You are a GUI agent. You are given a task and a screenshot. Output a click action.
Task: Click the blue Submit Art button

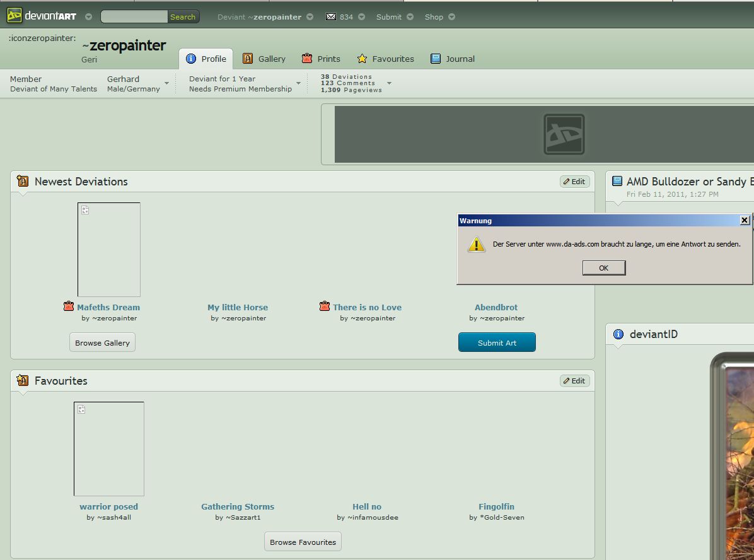497,342
